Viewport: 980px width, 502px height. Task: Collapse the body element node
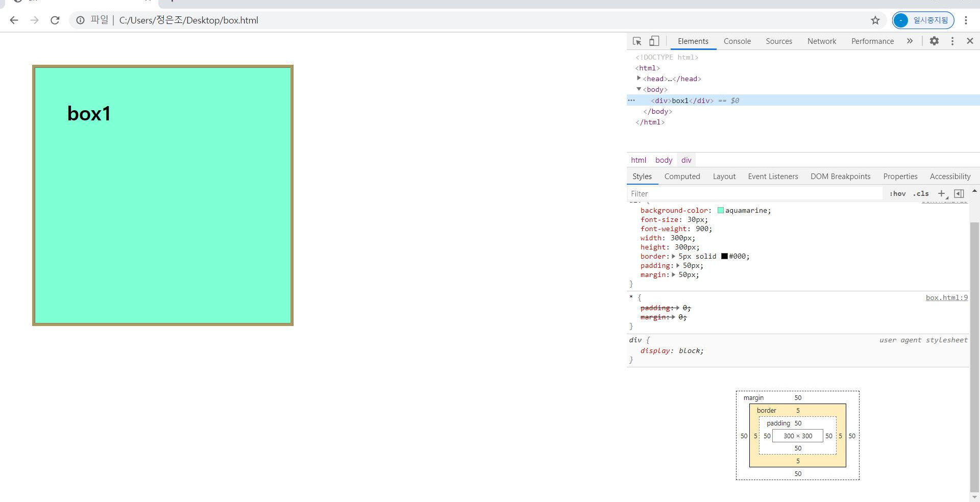coord(639,89)
